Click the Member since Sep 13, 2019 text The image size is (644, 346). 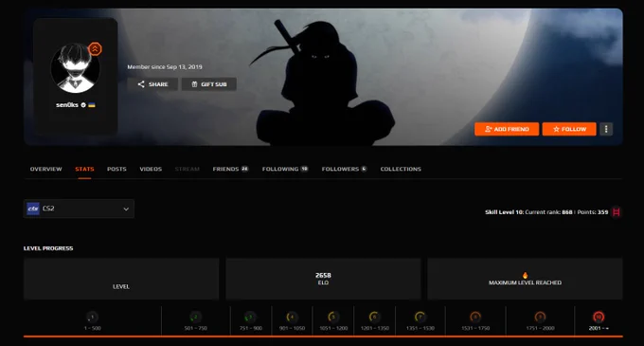[165, 67]
